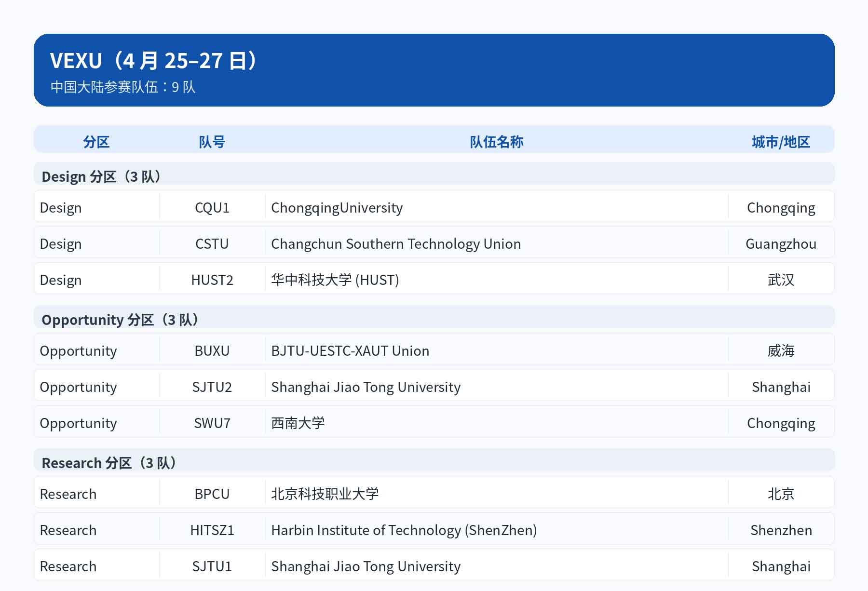Click the 队号 column header
Viewport: 868px width, 591px height.
coord(212,142)
